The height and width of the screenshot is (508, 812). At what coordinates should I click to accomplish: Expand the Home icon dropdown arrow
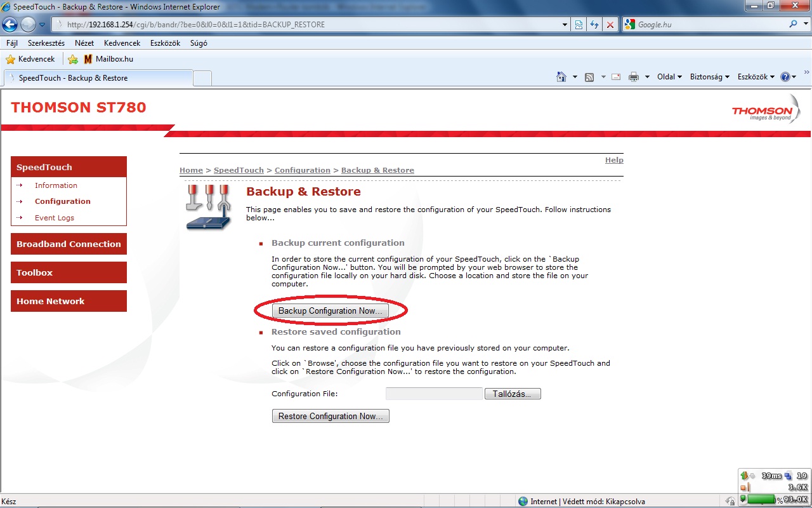point(575,77)
